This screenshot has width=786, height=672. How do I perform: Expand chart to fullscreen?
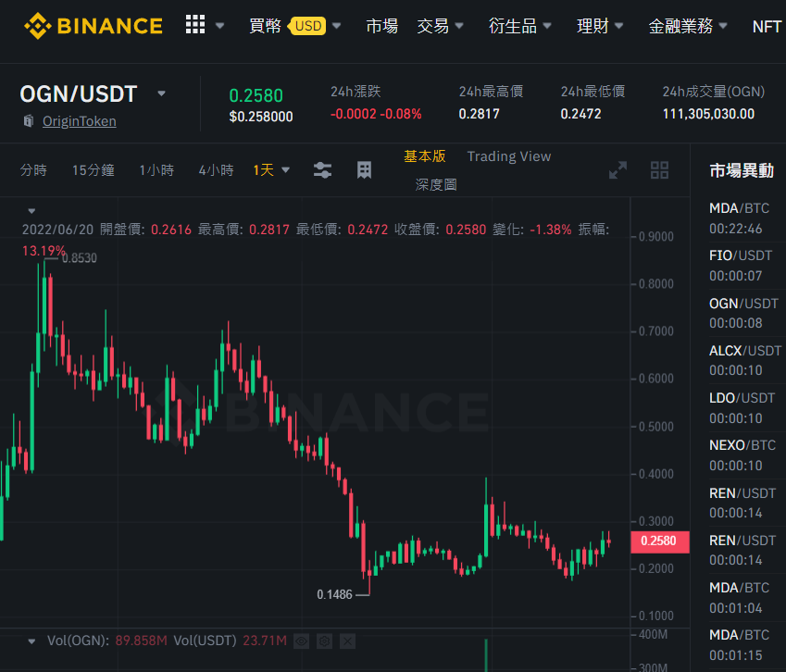pos(618,170)
